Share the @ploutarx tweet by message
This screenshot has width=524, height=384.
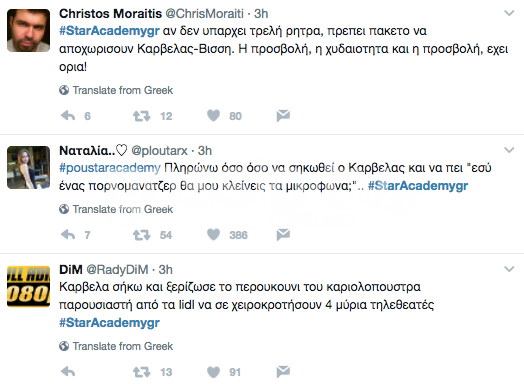[283, 235]
